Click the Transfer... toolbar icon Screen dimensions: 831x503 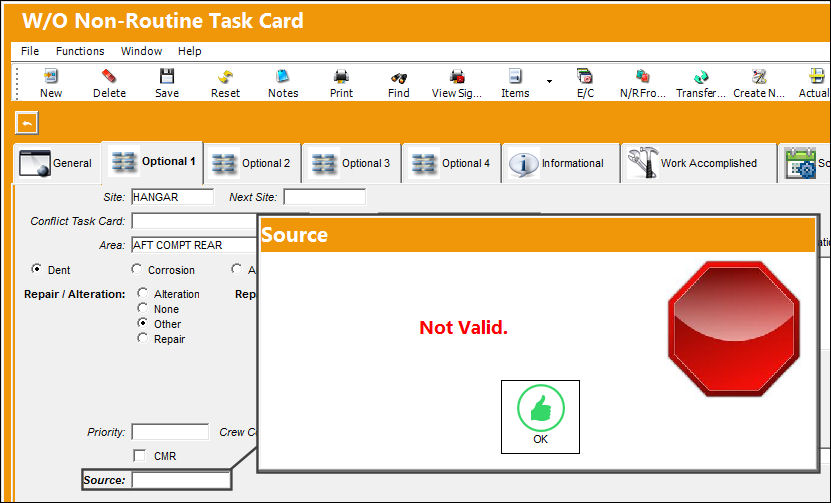(701, 77)
